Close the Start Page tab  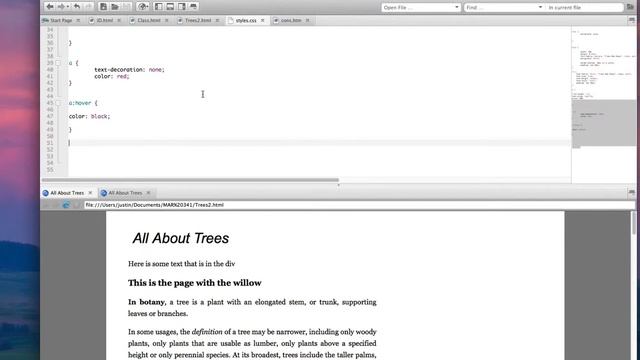coord(78,20)
